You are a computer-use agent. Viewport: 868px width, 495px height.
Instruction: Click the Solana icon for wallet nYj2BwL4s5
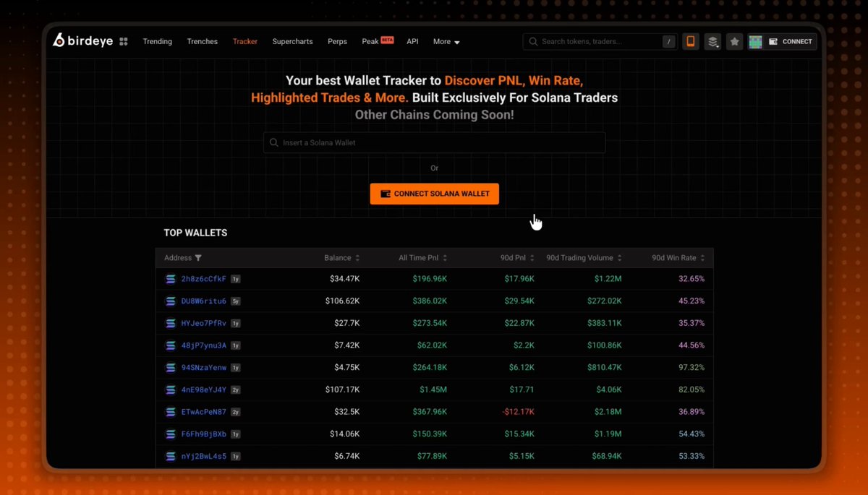pyautogui.click(x=171, y=457)
